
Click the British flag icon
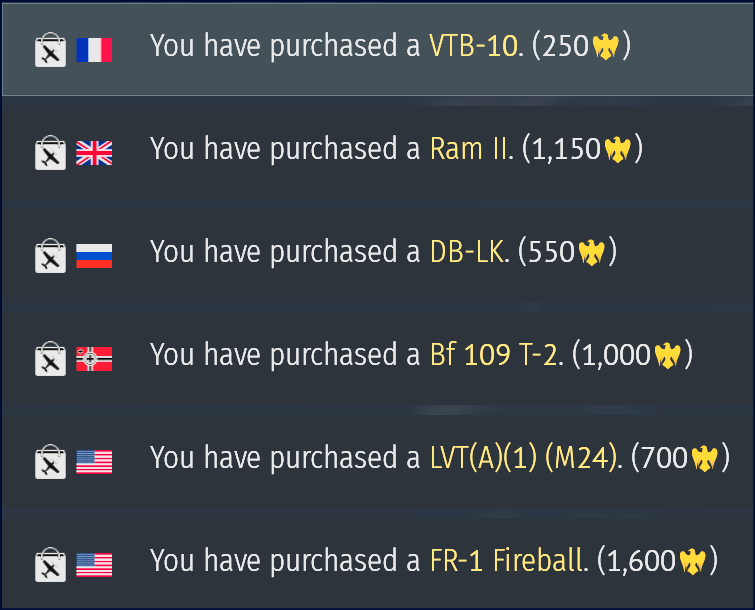tap(94, 153)
